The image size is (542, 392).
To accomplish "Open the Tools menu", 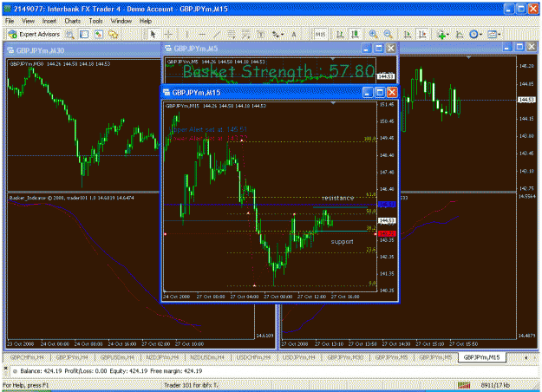I will pyautogui.click(x=95, y=21).
